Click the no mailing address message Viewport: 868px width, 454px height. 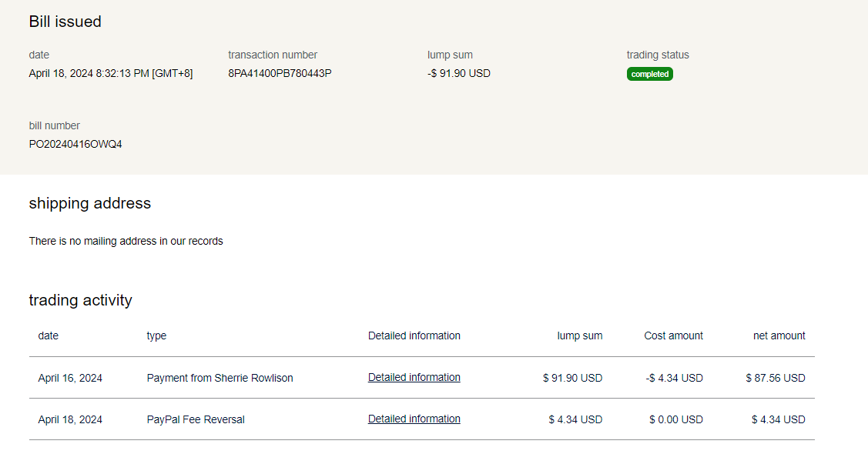[x=126, y=241]
